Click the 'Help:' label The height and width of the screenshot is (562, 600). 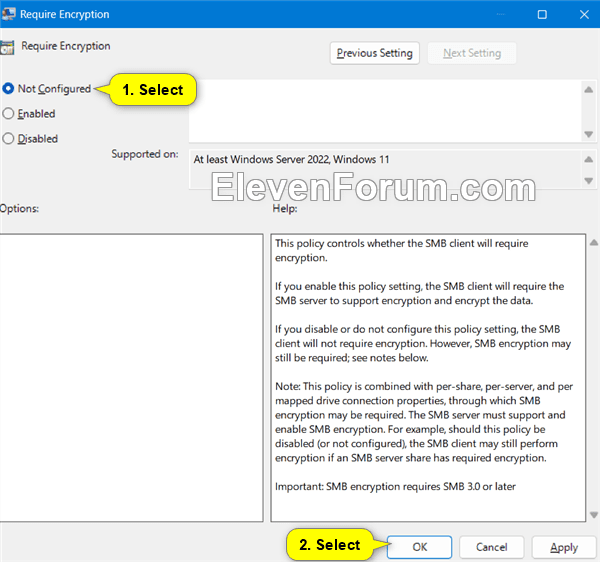(x=285, y=209)
